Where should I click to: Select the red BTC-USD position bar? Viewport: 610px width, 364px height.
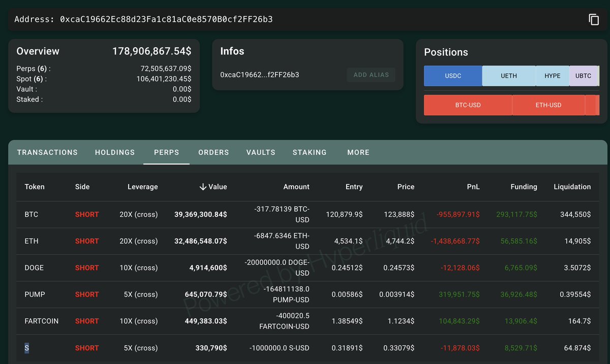[x=468, y=105]
